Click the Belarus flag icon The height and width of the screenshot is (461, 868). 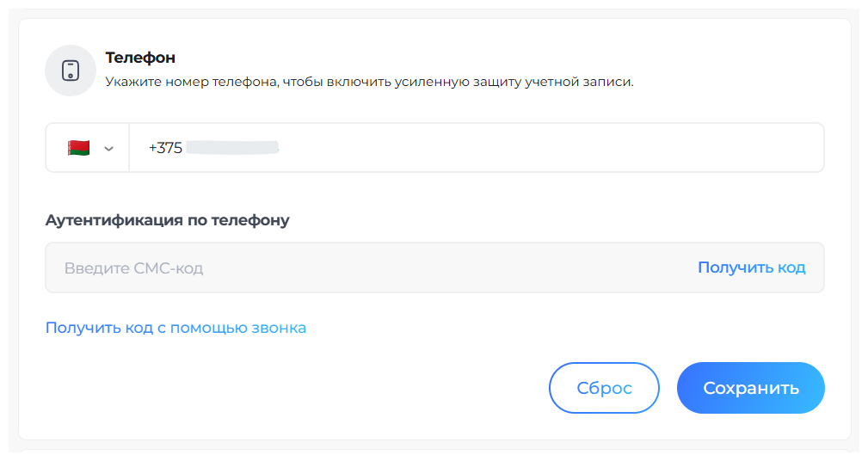pyautogui.click(x=78, y=148)
